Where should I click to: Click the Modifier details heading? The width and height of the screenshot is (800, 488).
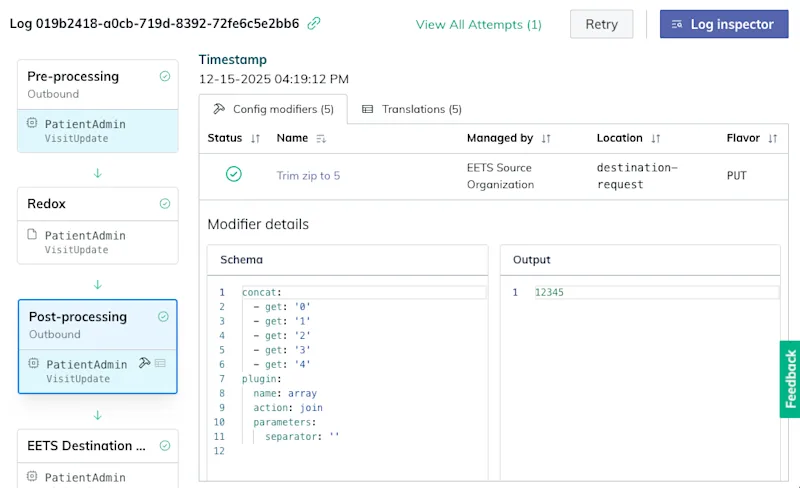pyautogui.click(x=258, y=224)
